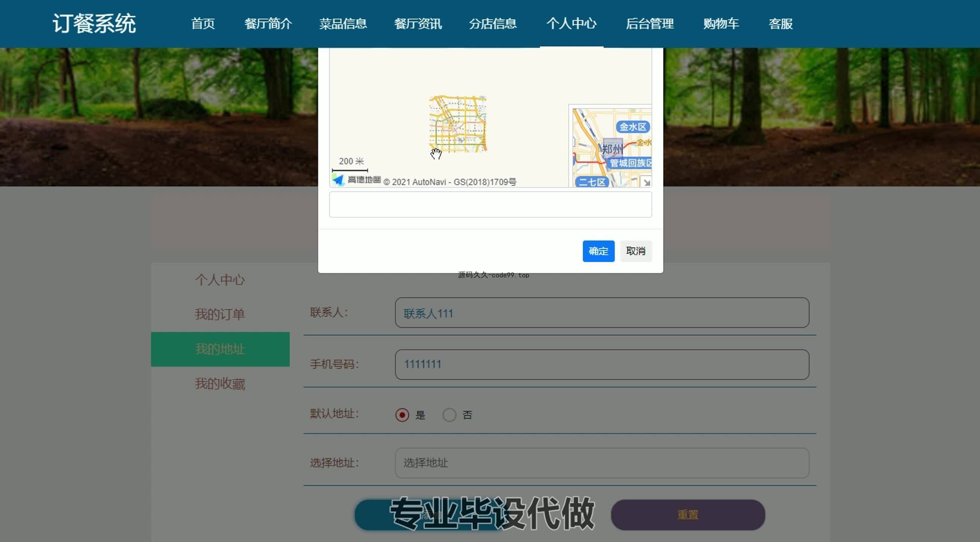Select 我的地址 sidebar item
980x542 pixels.
pyautogui.click(x=220, y=349)
